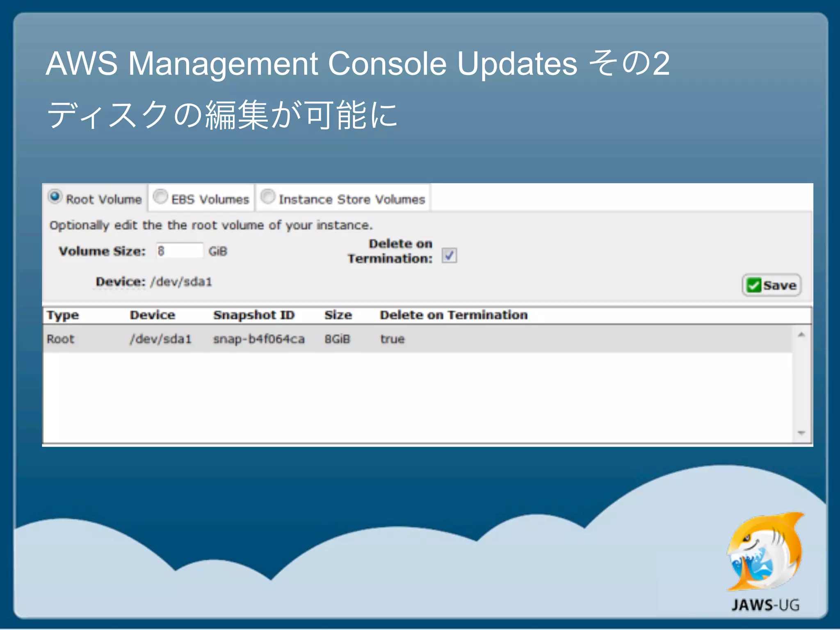Click the true value in Root row
840x630 pixels.
393,339
